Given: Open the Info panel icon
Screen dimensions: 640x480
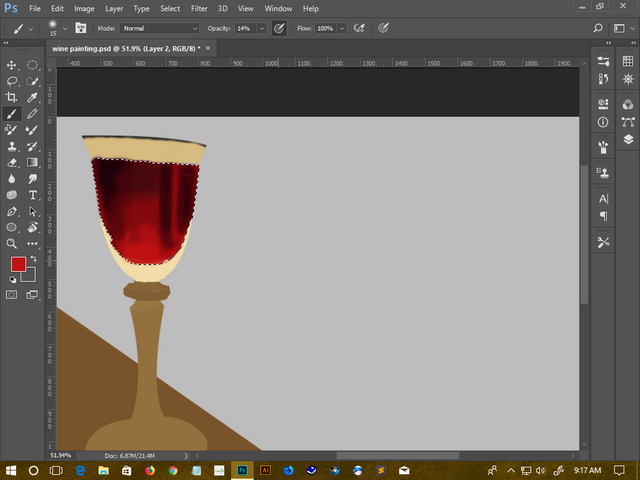Looking at the screenshot, I should [x=603, y=122].
